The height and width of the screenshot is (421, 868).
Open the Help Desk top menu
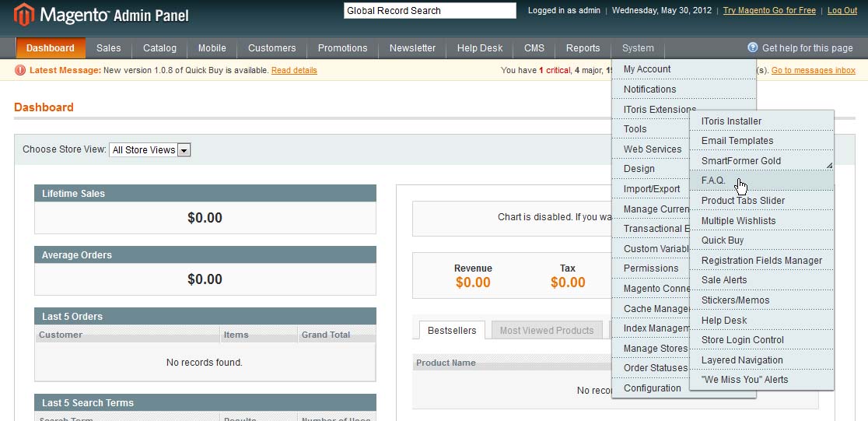tap(480, 48)
